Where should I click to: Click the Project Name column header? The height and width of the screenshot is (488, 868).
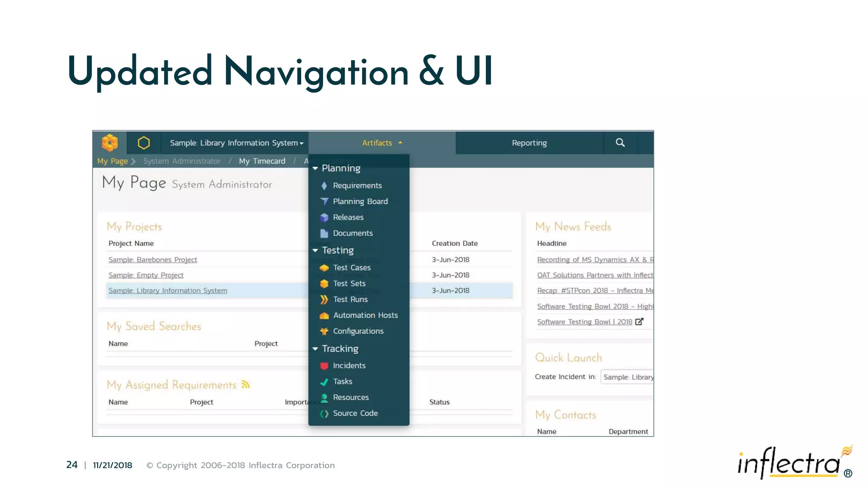131,244
